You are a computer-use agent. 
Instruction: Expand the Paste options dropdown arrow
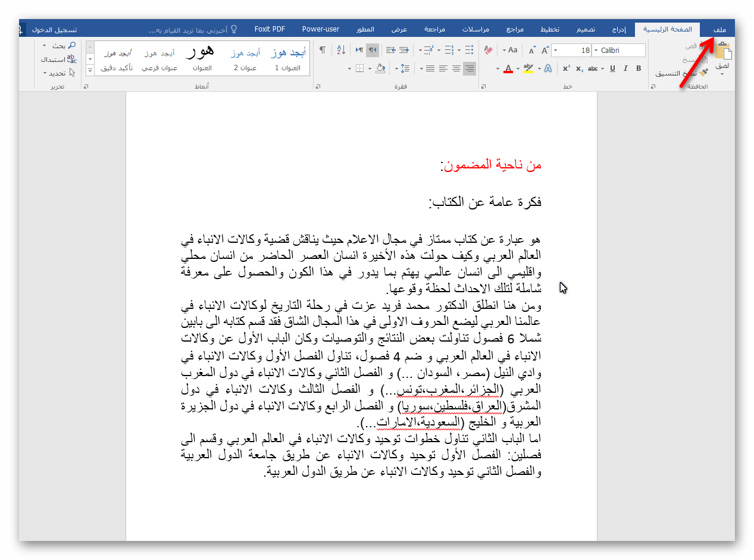(x=722, y=74)
